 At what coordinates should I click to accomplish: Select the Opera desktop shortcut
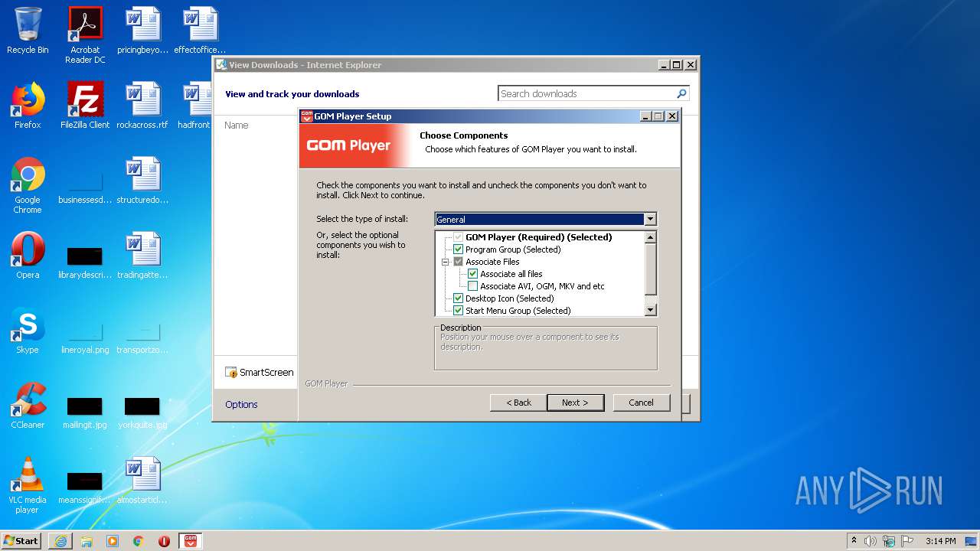(28, 256)
